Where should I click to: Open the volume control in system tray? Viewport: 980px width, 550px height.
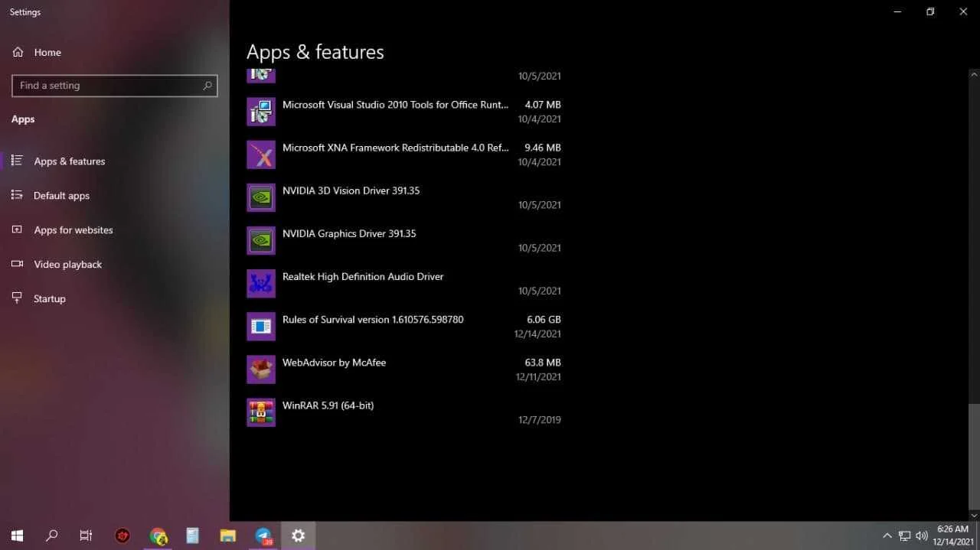922,535
